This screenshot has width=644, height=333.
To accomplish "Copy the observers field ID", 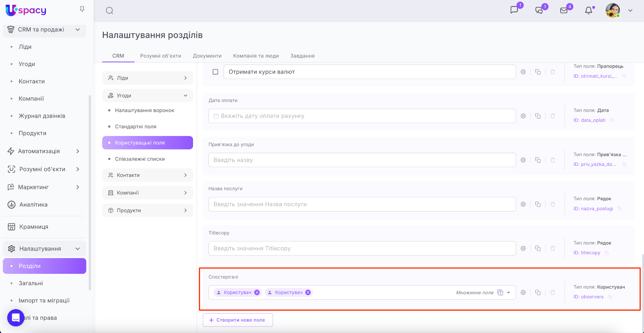I will click(x=610, y=297).
